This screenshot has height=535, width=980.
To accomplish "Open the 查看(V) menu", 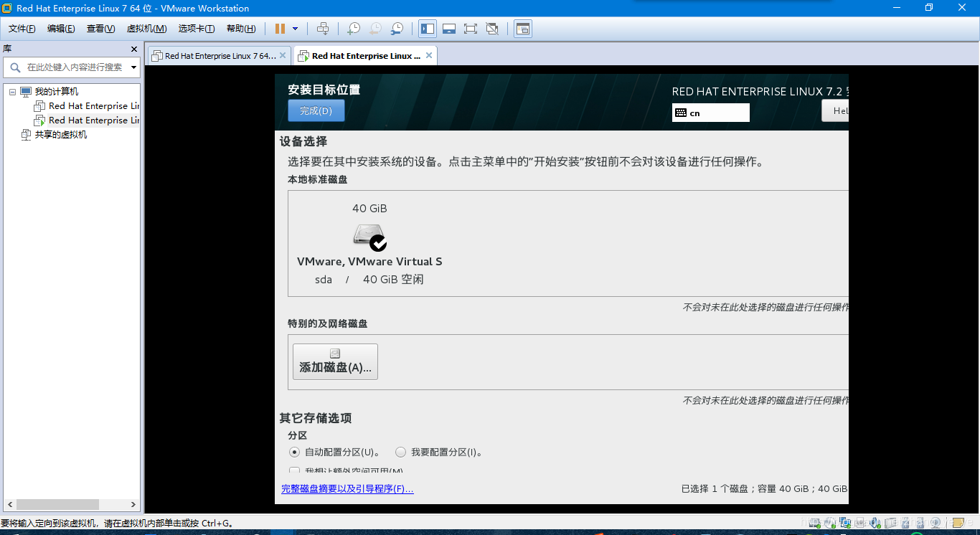I will tap(101, 29).
